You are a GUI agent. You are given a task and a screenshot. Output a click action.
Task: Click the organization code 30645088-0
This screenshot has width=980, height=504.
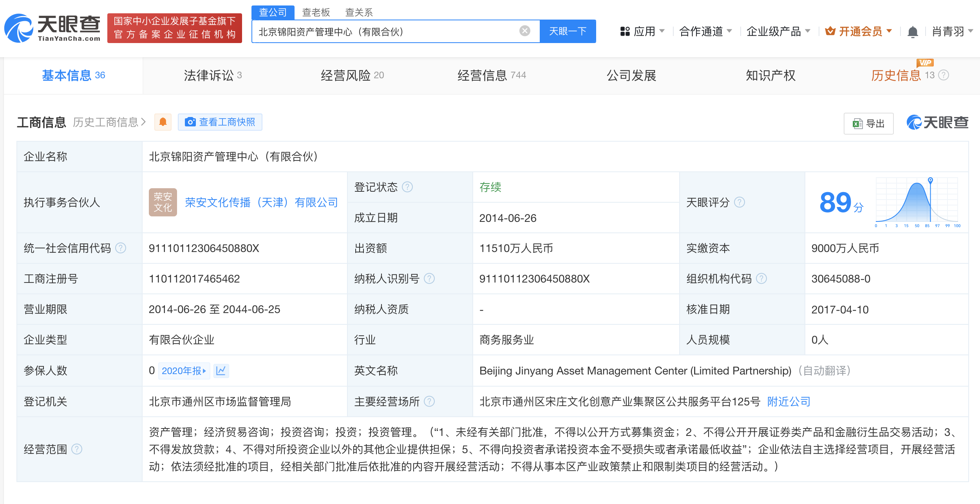point(841,279)
